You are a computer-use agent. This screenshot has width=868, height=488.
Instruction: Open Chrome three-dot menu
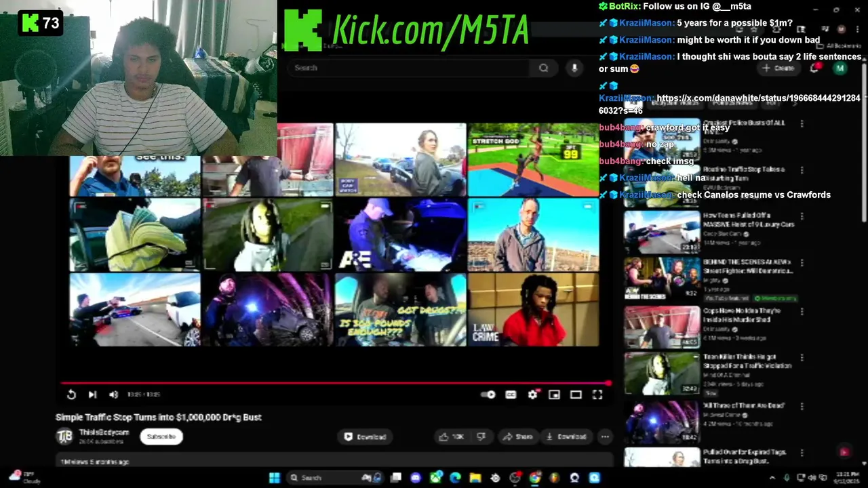[857, 29]
